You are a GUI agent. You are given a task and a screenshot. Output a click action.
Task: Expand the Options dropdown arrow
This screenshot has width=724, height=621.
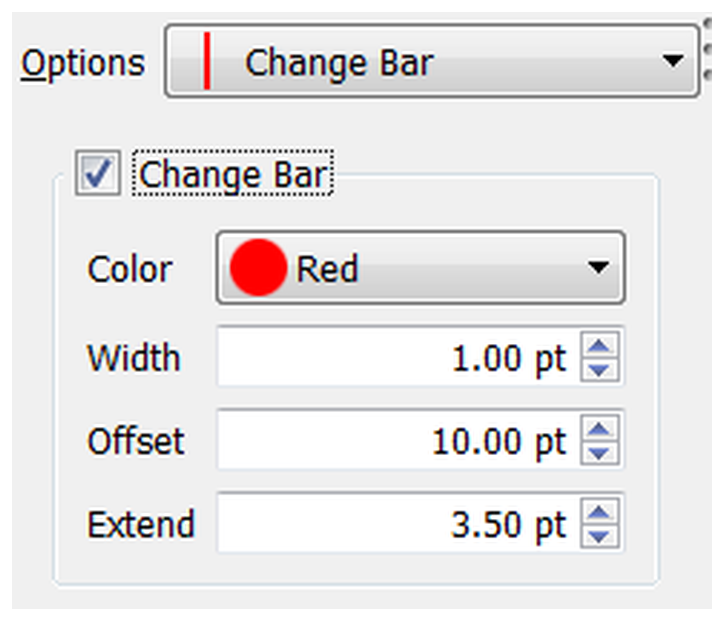click(x=672, y=60)
